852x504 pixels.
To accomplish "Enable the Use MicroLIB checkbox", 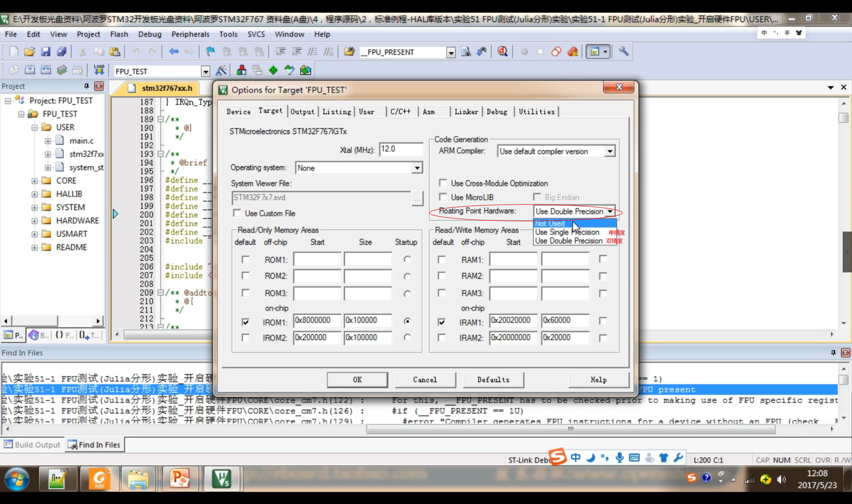I will 443,197.
